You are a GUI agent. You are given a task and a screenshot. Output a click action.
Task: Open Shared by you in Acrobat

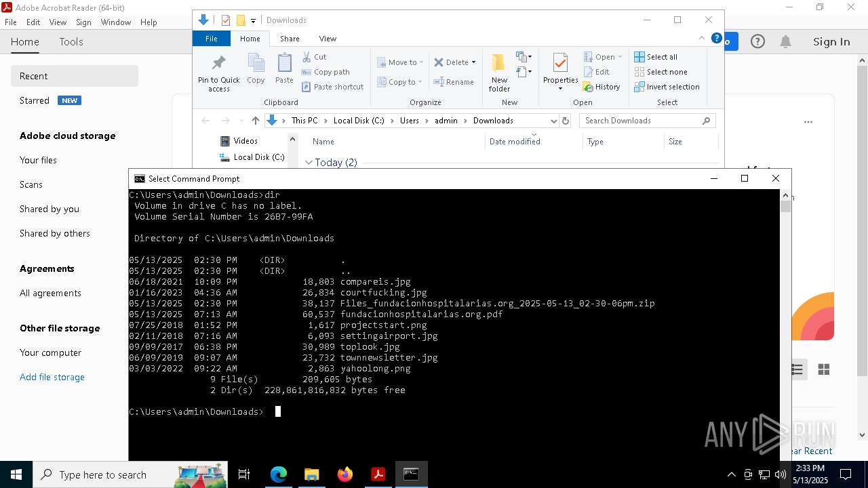(50, 209)
